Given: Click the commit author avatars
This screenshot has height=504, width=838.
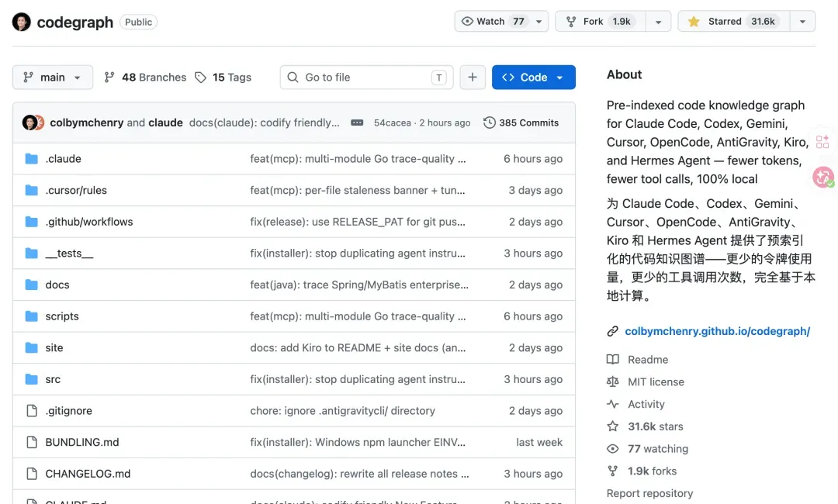Looking at the screenshot, I should (x=33, y=123).
